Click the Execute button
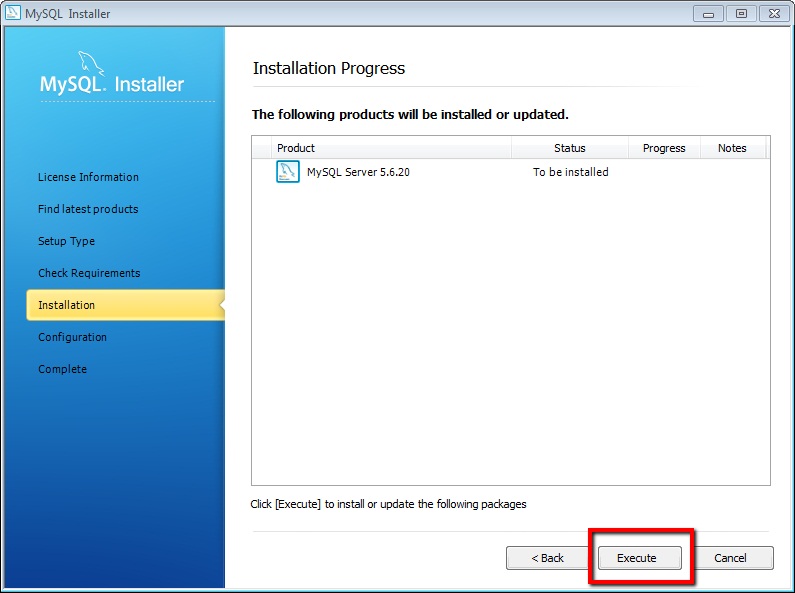This screenshot has height=593, width=795. tap(639, 558)
